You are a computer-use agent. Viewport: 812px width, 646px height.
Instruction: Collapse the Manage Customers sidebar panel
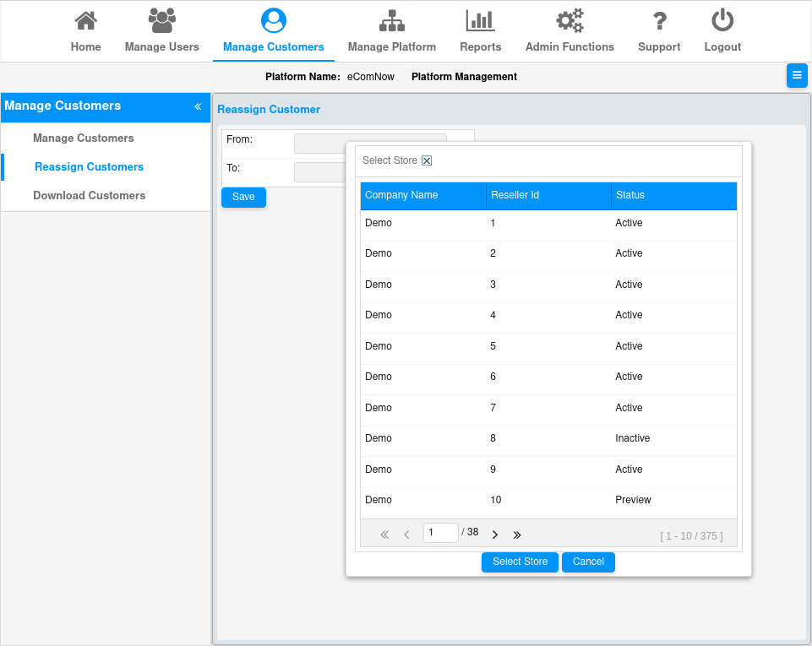pos(198,106)
